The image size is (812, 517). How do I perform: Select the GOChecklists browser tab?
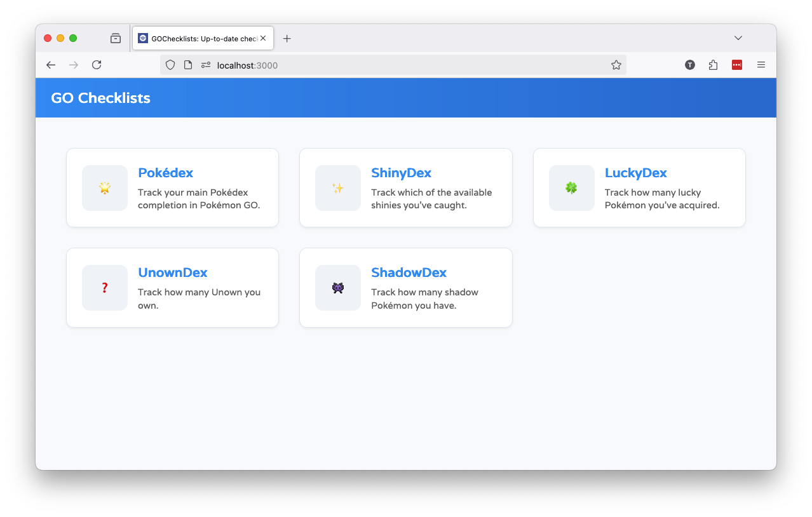203,38
